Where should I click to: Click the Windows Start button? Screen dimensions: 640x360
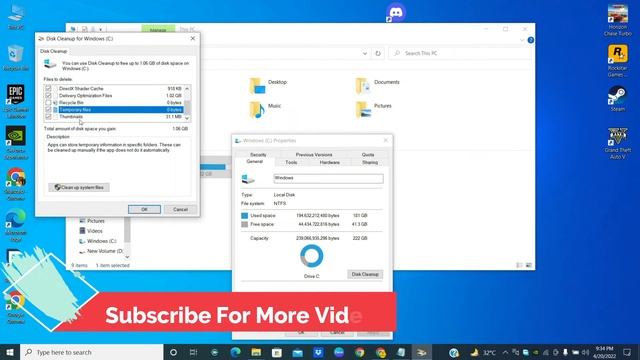tap(10, 352)
